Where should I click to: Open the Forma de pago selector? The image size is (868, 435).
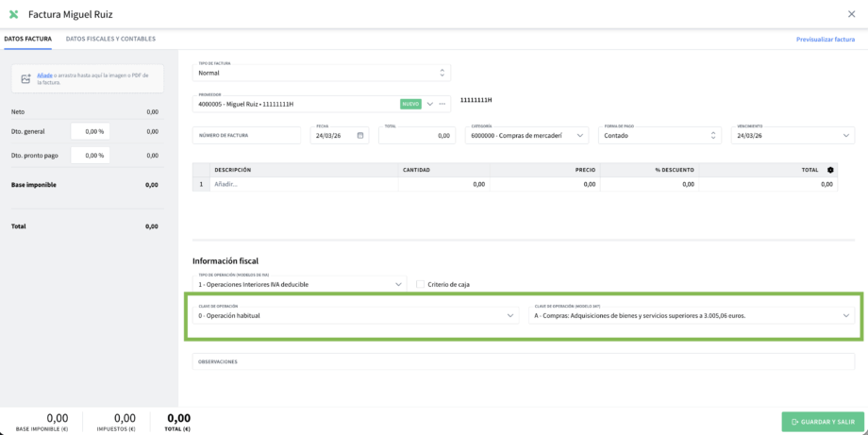659,135
